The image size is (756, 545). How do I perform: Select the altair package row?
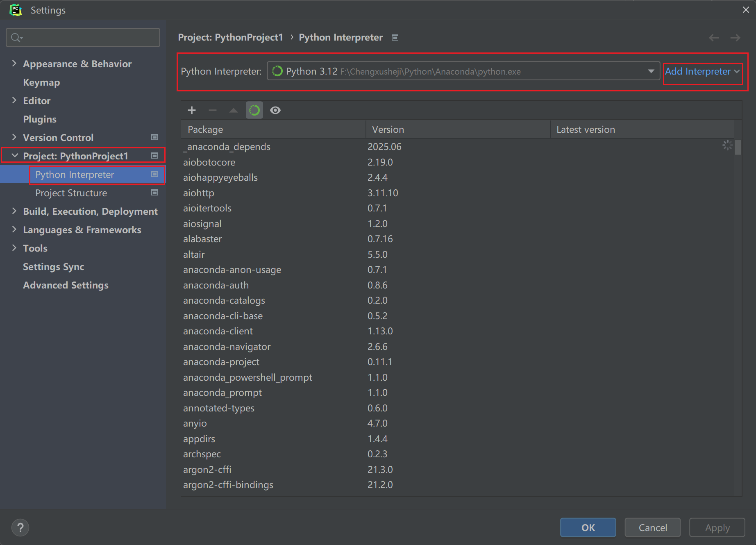coord(458,254)
